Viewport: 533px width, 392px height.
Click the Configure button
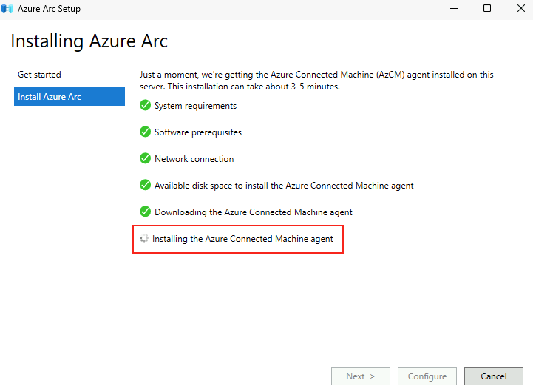point(427,376)
